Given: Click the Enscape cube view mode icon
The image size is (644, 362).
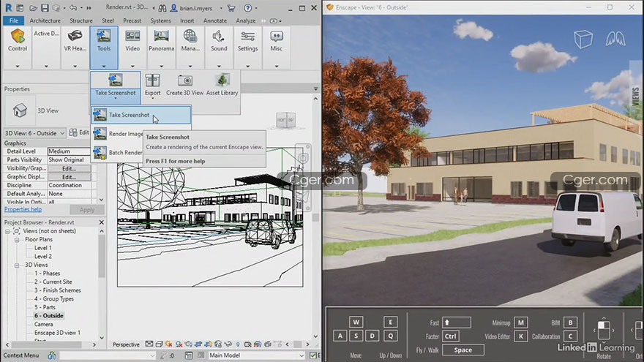Looking at the screenshot, I should click(583, 39).
